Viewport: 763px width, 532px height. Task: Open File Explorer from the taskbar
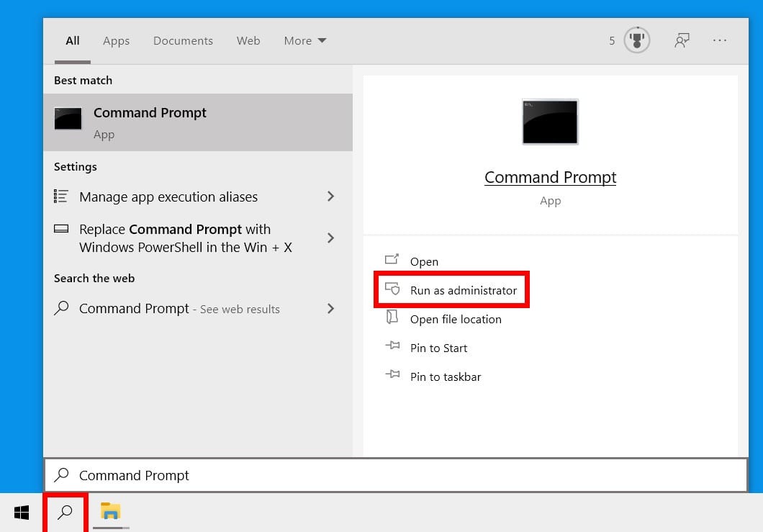tap(110, 512)
